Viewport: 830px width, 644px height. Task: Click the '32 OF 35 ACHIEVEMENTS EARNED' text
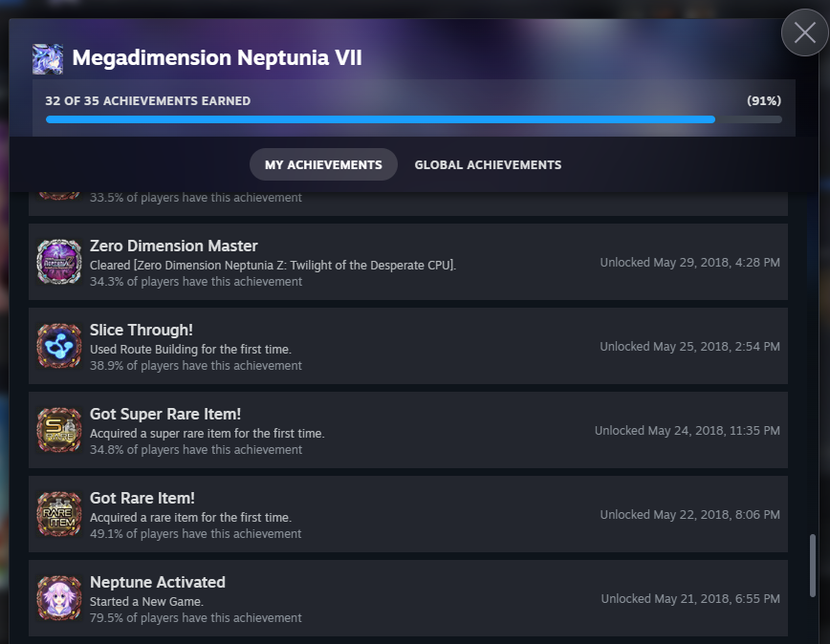(147, 101)
